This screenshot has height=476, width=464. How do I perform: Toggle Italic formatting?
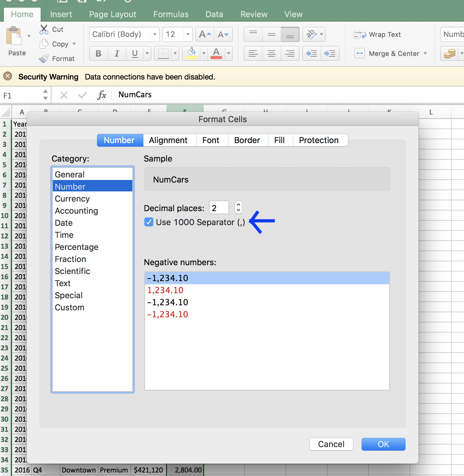[x=117, y=53]
